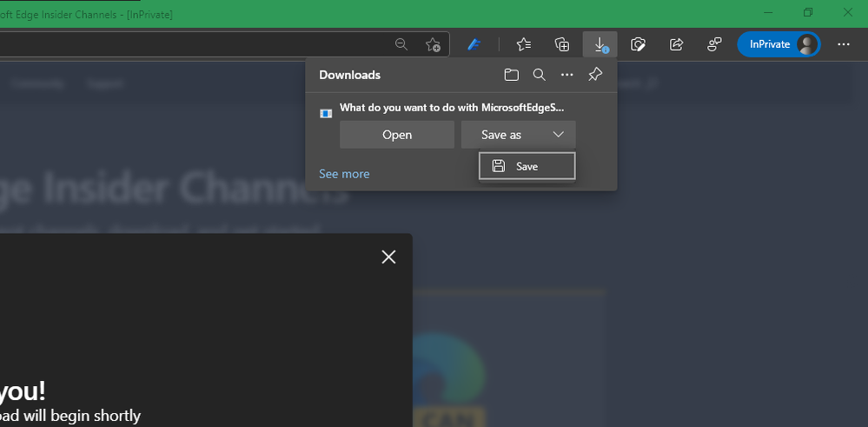Click the Open button for the download
Screen dimensions: 868x427
pyautogui.click(x=397, y=135)
